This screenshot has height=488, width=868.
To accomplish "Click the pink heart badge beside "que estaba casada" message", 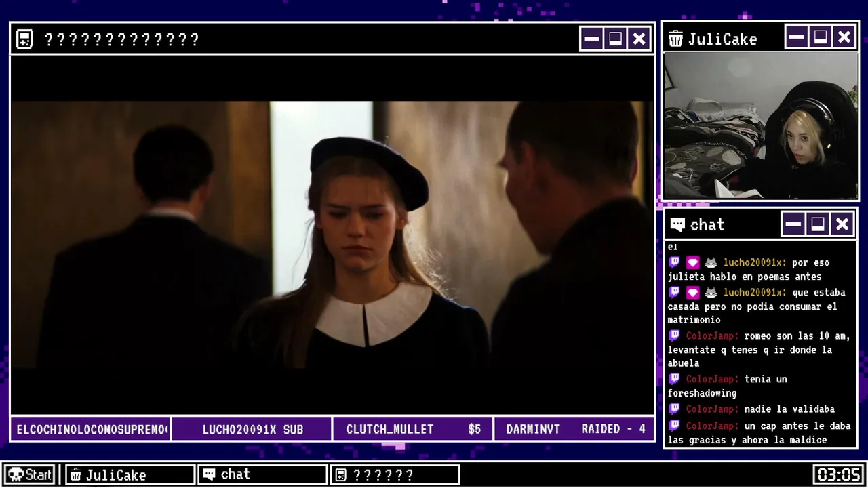I will pyautogui.click(x=692, y=292).
